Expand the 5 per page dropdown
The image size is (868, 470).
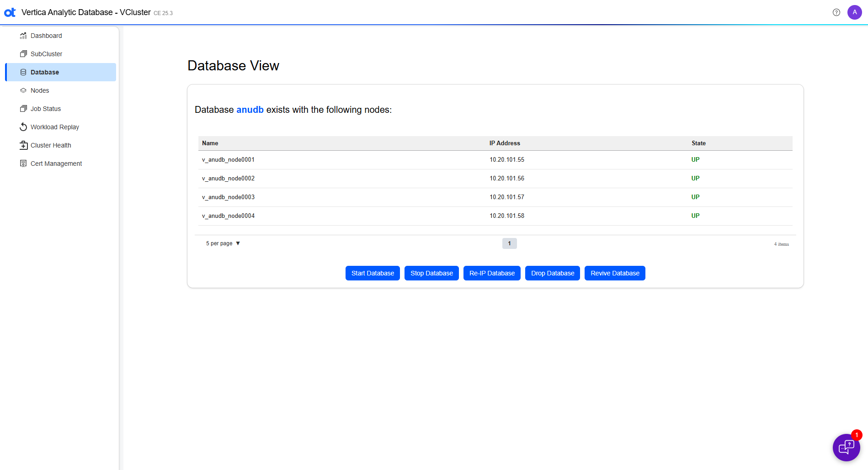coord(223,243)
